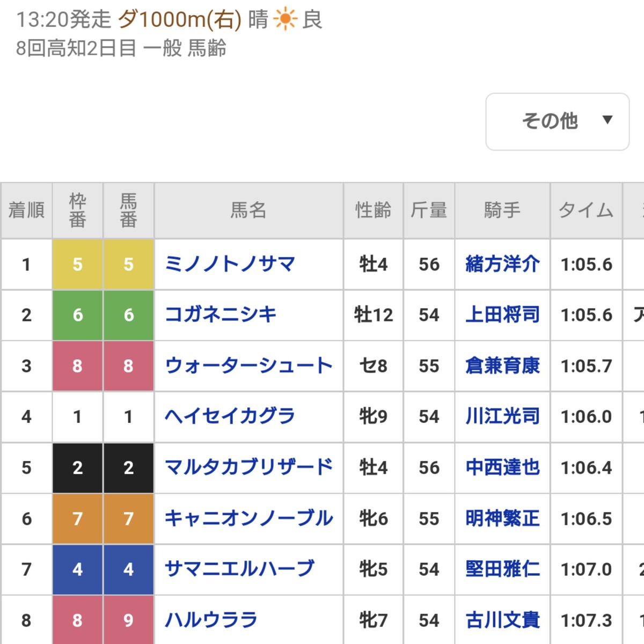Click the タイム column header
The width and height of the screenshot is (644, 644).
tap(586, 210)
